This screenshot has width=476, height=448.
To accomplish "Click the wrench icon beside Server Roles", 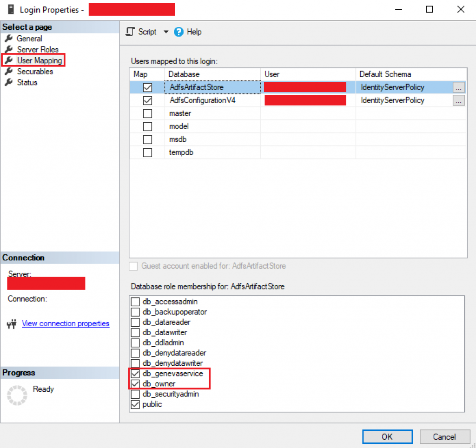I will tap(9, 49).
